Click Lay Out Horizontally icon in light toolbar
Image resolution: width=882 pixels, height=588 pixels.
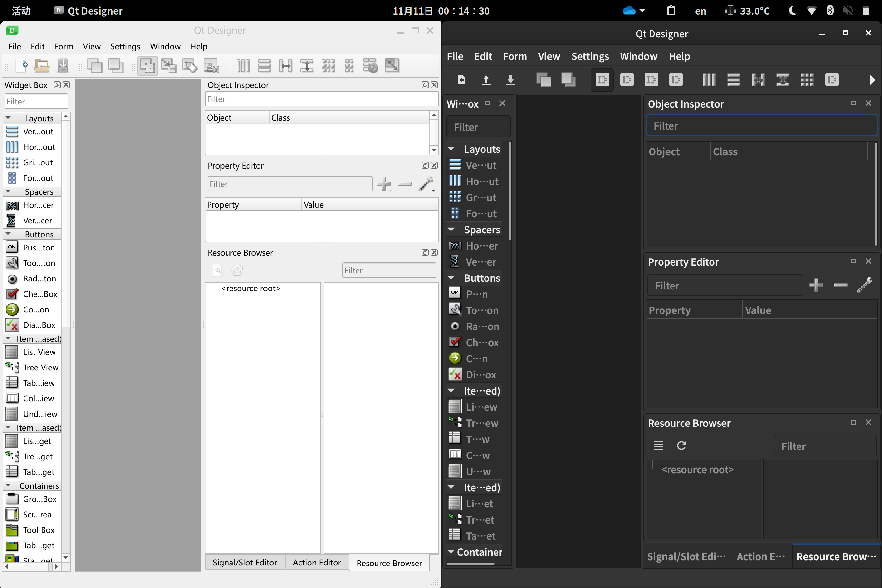coord(243,66)
